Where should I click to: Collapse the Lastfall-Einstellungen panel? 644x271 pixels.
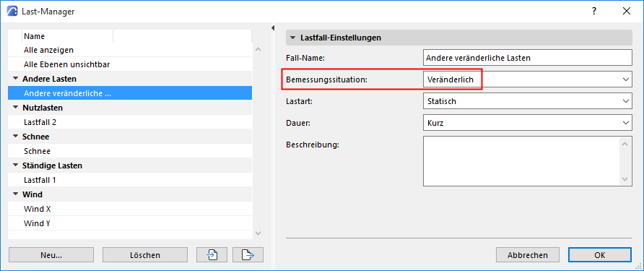click(x=292, y=38)
